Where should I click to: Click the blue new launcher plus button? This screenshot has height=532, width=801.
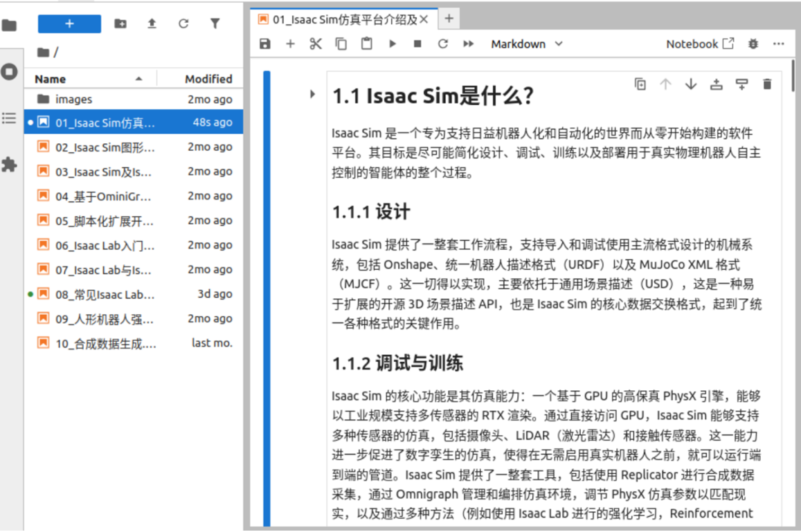[69, 24]
